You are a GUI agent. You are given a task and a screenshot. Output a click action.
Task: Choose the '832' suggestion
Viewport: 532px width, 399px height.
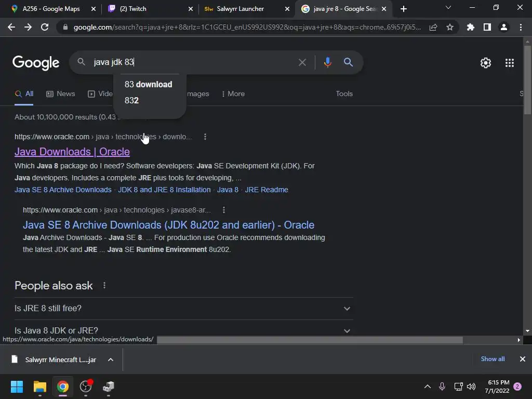tap(131, 101)
